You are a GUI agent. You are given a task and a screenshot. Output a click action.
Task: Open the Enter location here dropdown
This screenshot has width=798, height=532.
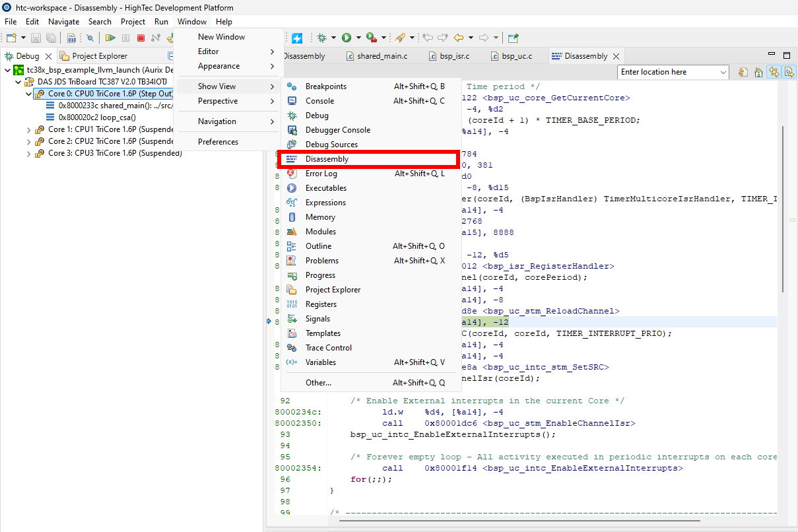point(723,72)
